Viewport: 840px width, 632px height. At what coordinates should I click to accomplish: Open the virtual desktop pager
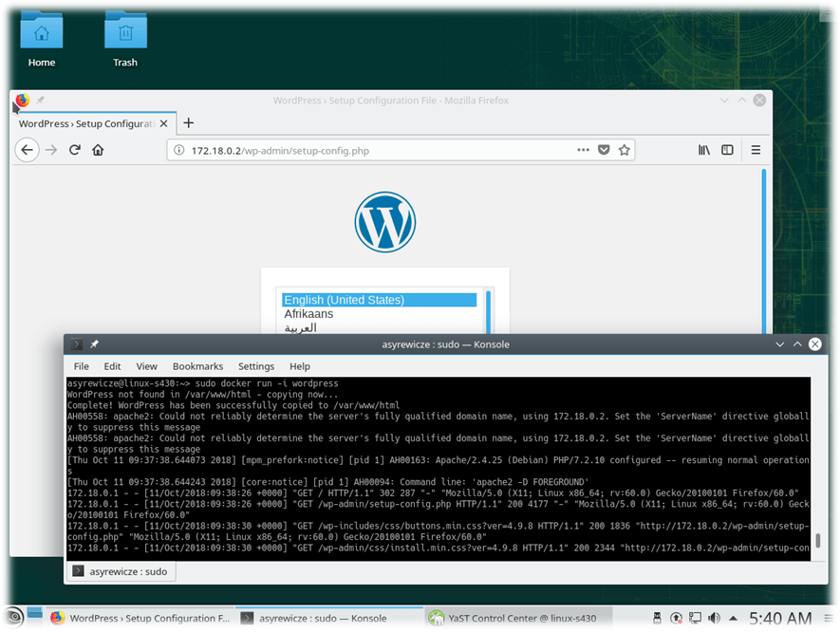[x=35, y=613]
